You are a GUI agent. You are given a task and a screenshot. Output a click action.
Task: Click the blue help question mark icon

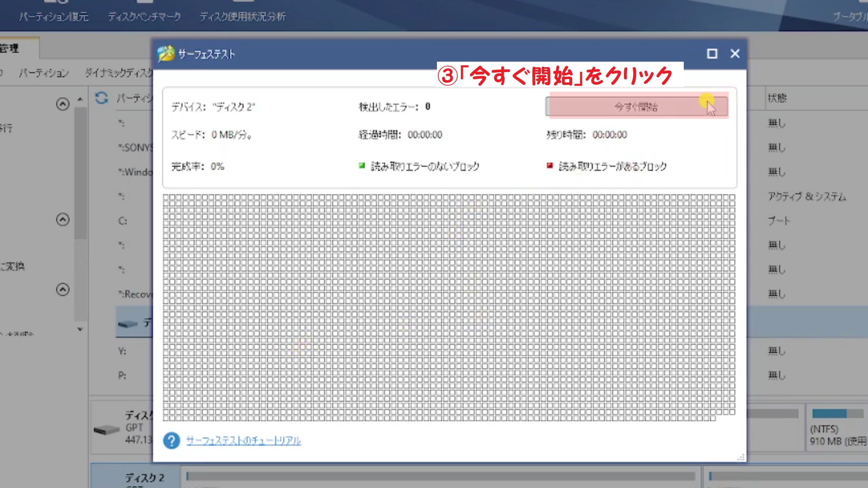click(172, 441)
